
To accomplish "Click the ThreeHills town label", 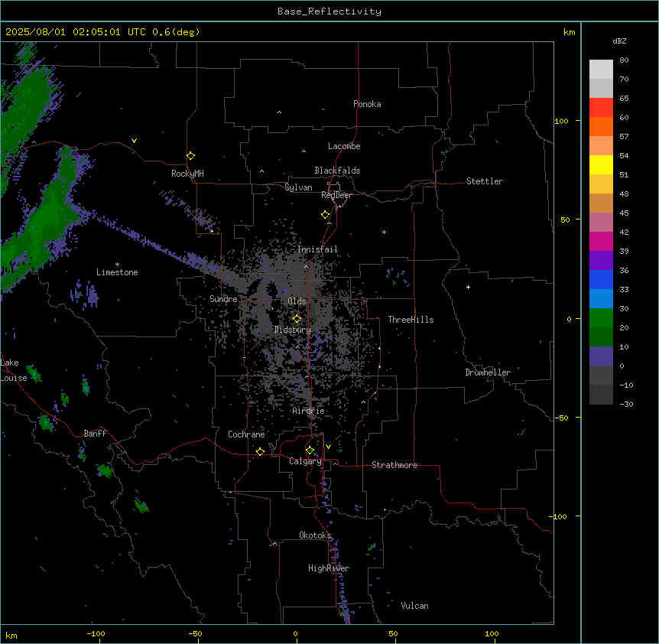I will tap(411, 320).
